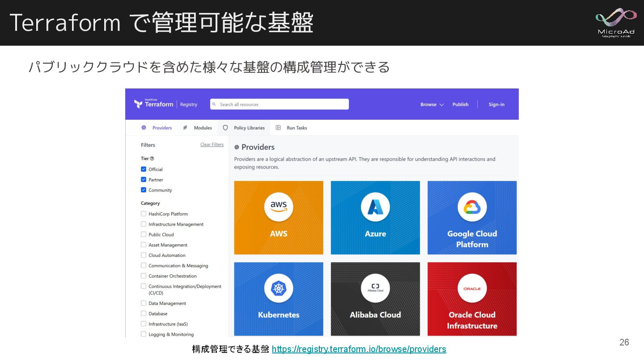Open the AWS provider card
Screen dimensions: 644x362
[279, 218]
